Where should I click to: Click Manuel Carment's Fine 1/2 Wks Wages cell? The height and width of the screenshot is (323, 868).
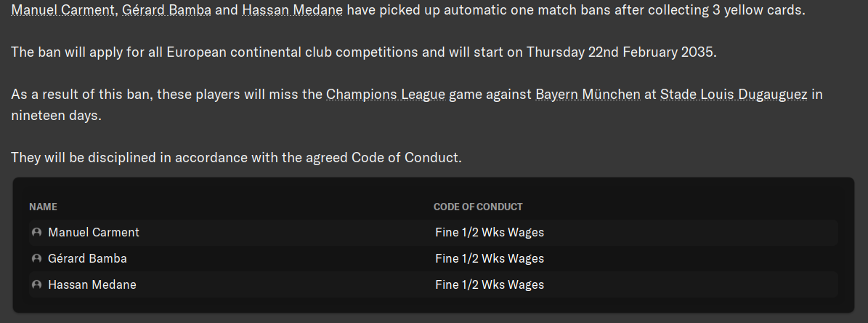(x=489, y=233)
